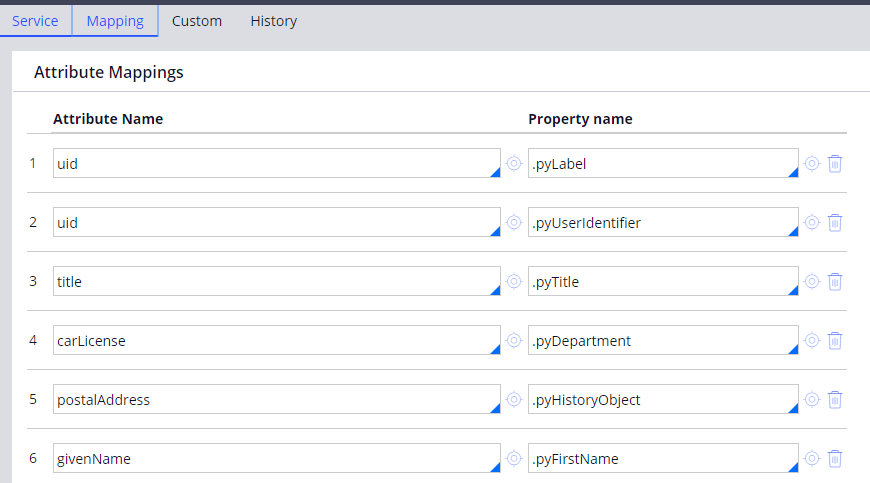The height and width of the screenshot is (483, 870).
Task: View the History tab
Action: [x=274, y=21]
